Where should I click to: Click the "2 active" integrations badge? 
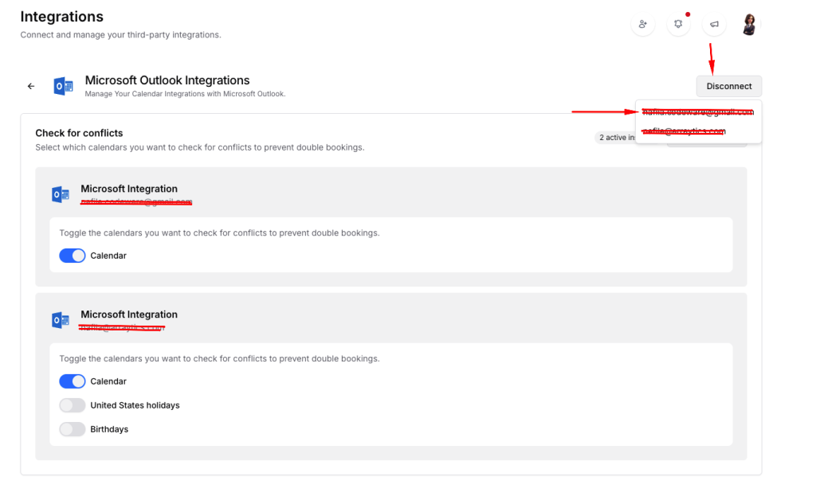(617, 138)
